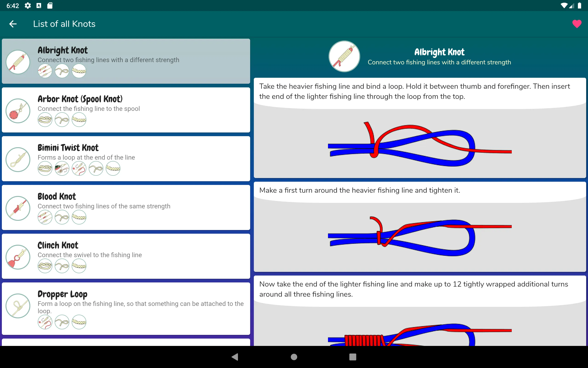The width and height of the screenshot is (588, 368).
Task: Tap the monofilament loop icon under Blood Knot
Action: click(62, 217)
